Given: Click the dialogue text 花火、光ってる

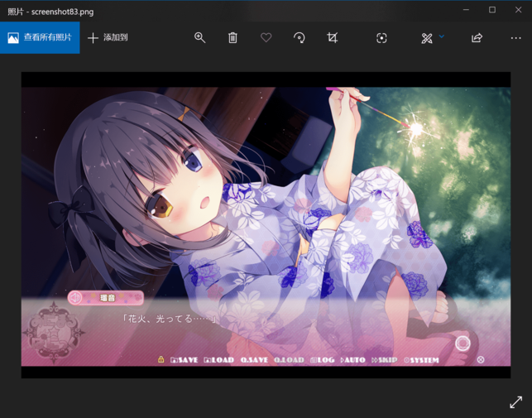Looking at the screenshot, I should [169, 319].
